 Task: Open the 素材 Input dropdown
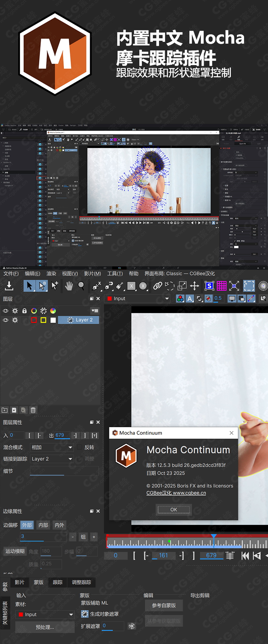click(45, 614)
